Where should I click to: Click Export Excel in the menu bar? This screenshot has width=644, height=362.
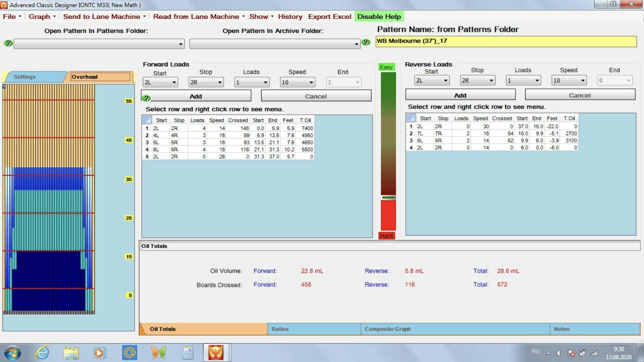tap(330, 16)
